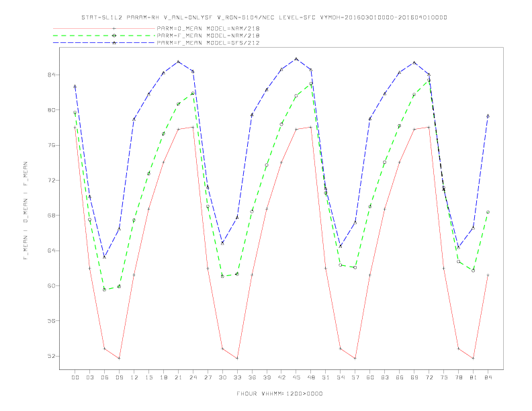Click x-axis forecast hour label 48

311,377
